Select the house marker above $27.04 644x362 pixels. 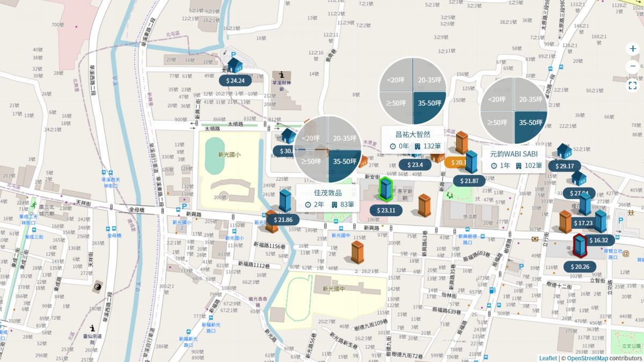click(579, 178)
